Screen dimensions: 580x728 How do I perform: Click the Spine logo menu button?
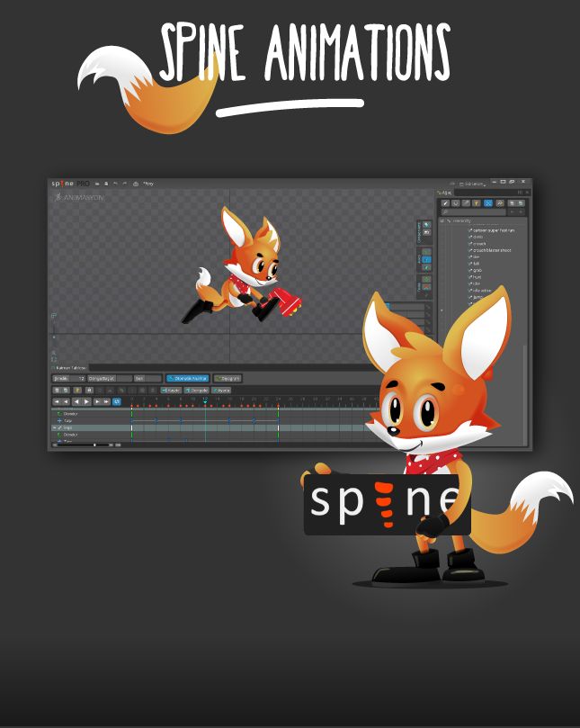pos(70,184)
